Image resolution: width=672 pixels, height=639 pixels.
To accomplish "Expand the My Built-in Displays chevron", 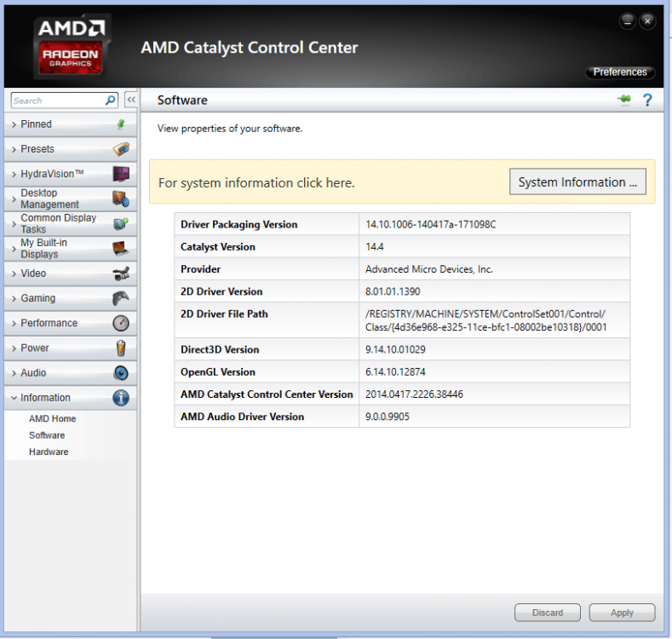I will [14, 249].
